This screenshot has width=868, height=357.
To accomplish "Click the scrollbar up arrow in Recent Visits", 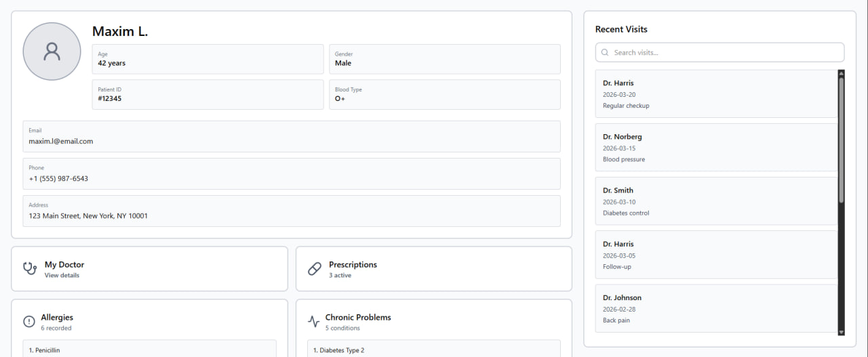I will coord(842,73).
